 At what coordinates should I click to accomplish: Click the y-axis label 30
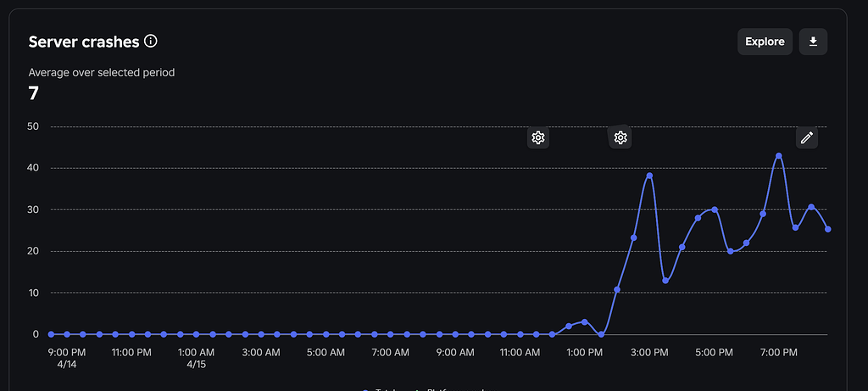pos(33,209)
